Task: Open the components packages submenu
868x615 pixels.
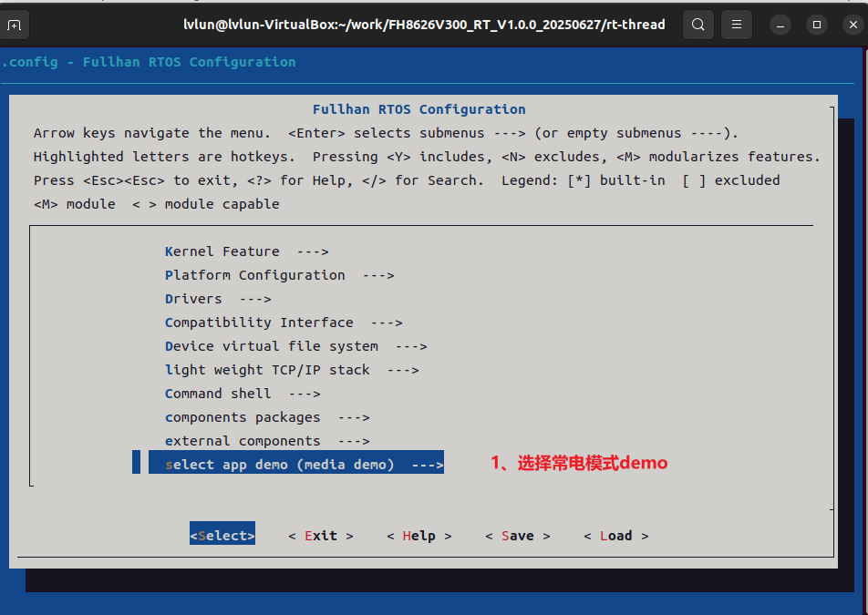Action: 267,418
